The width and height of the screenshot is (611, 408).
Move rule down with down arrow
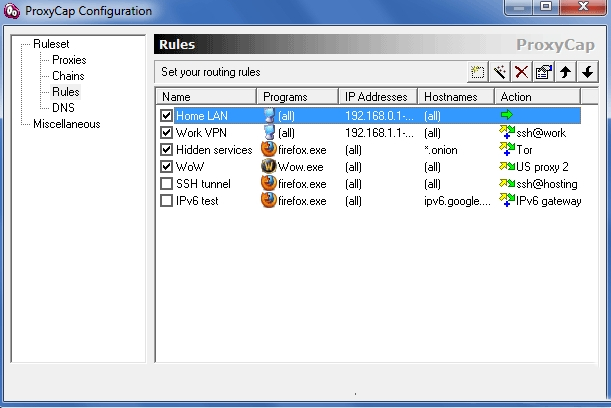[x=587, y=72]
